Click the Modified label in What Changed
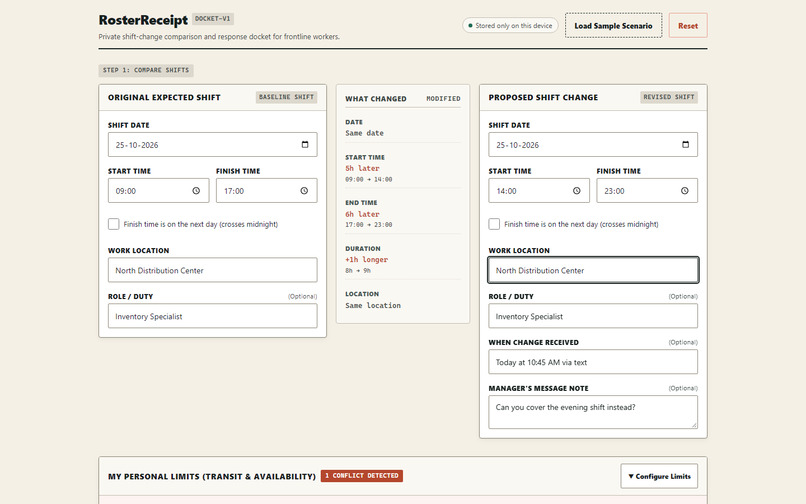Viewport: 806px width, 504px height. pos(443,99)
